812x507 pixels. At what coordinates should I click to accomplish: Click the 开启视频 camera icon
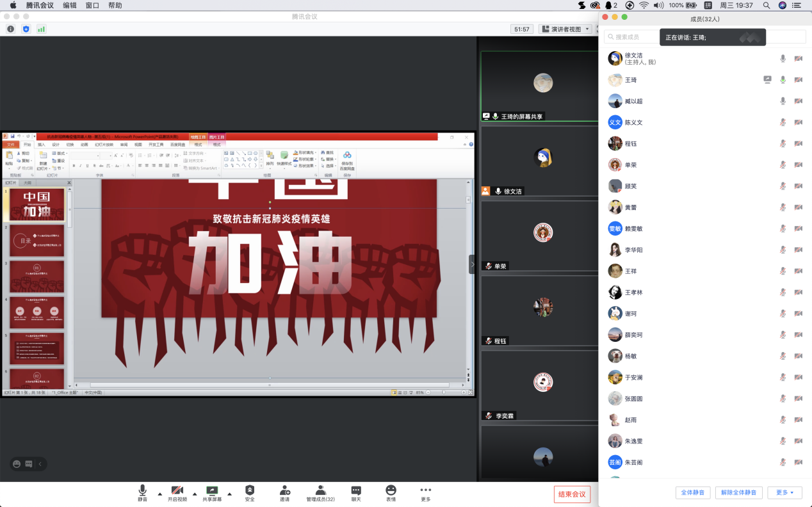[177, 490]
